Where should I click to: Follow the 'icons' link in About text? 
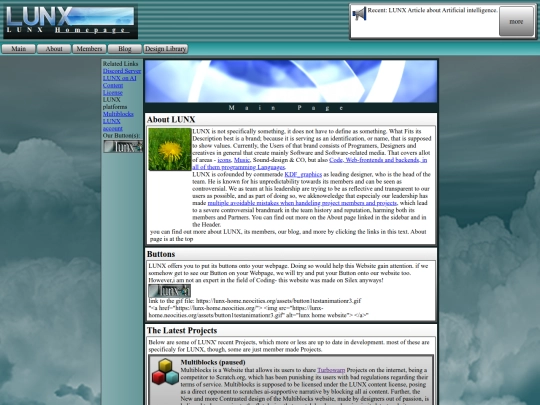coord(224,160)
